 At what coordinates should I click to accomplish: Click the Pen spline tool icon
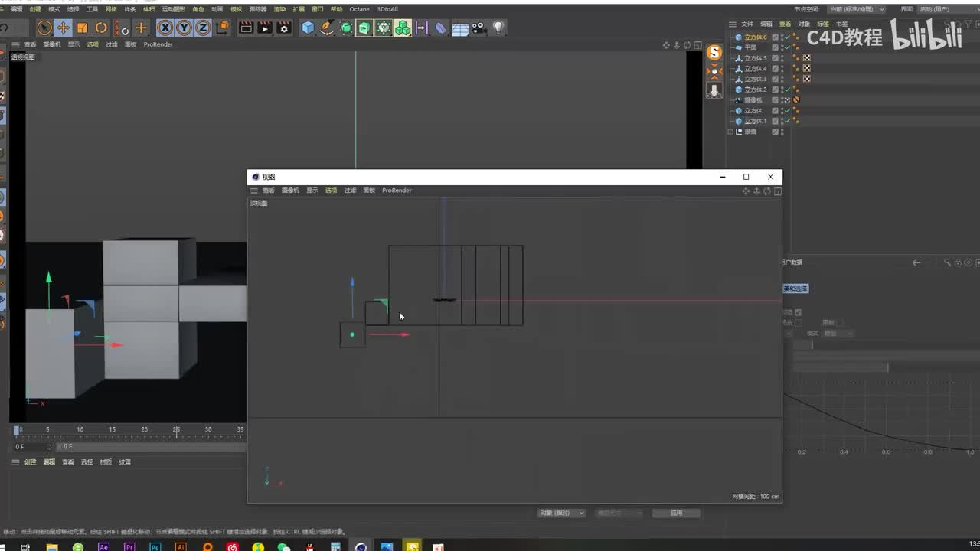327,28
